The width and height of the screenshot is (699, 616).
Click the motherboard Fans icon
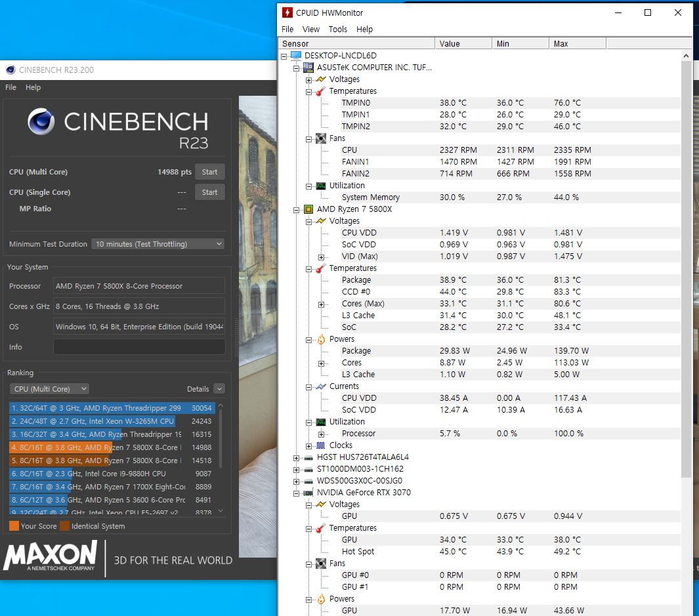(321, 138)
